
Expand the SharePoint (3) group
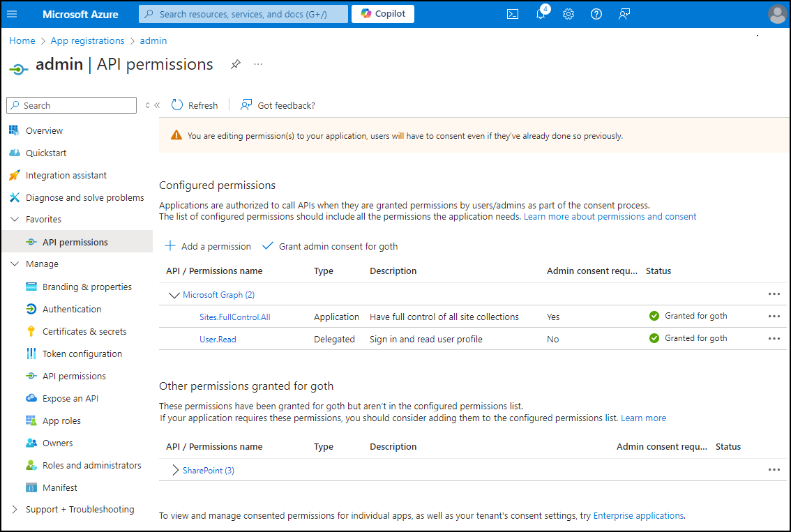pyautogui.click(x=175, y=471)
